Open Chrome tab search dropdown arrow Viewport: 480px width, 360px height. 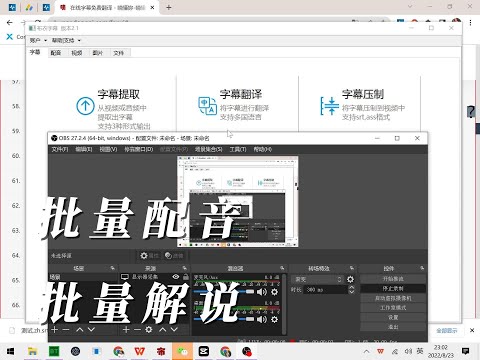pos(410,6)
